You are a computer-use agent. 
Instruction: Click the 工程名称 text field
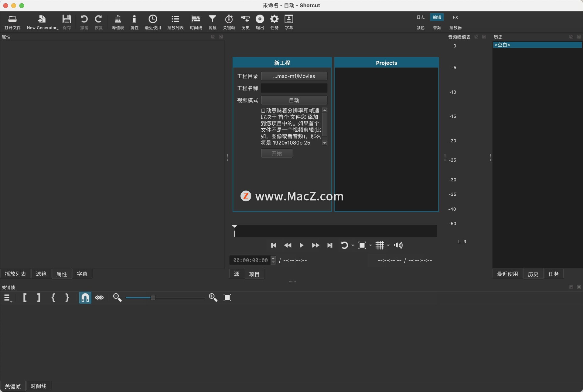294,88
